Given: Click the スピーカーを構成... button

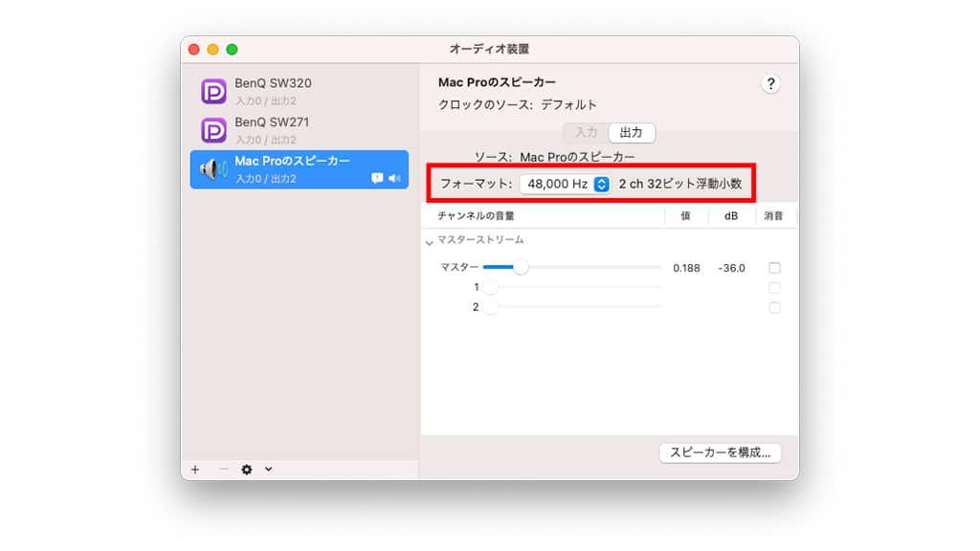Looking at the screenshot, I should pos(720,452).
